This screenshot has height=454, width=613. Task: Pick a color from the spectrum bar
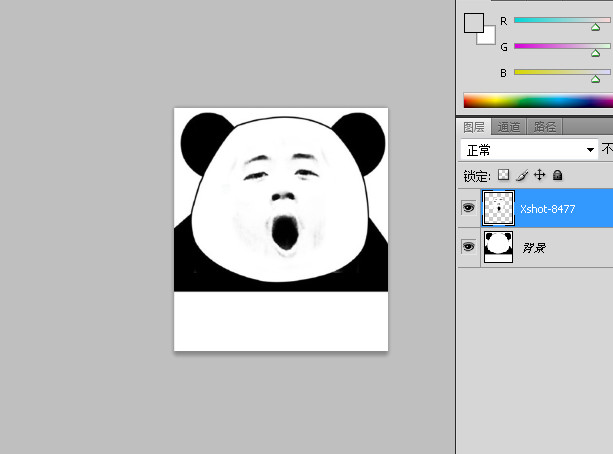538,100
